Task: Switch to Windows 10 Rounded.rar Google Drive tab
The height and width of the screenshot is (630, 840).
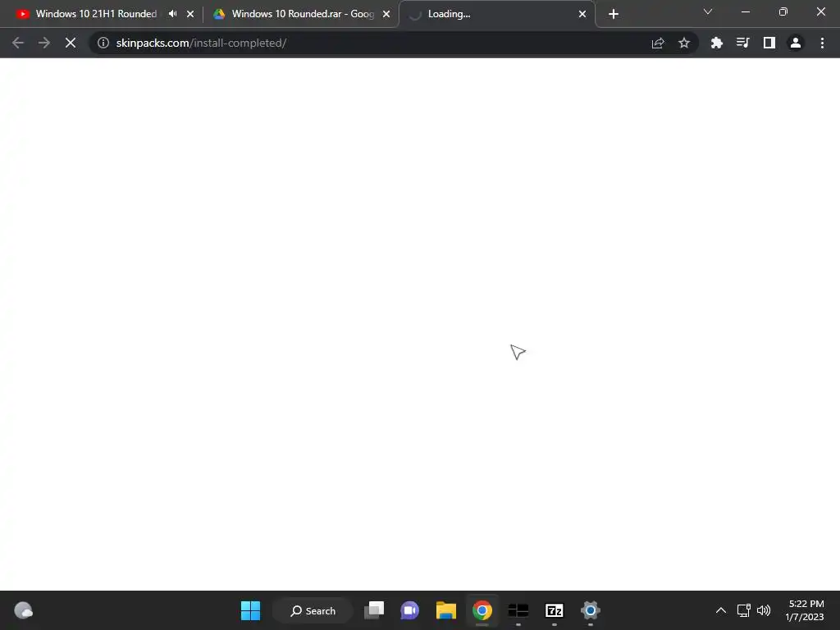Action: [302, 14]
